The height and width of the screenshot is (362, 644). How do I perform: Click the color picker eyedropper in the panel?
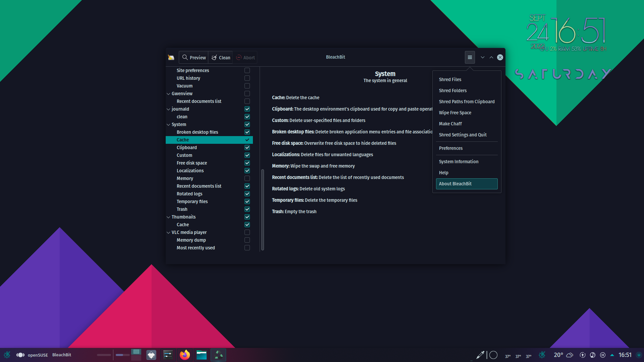480,355
